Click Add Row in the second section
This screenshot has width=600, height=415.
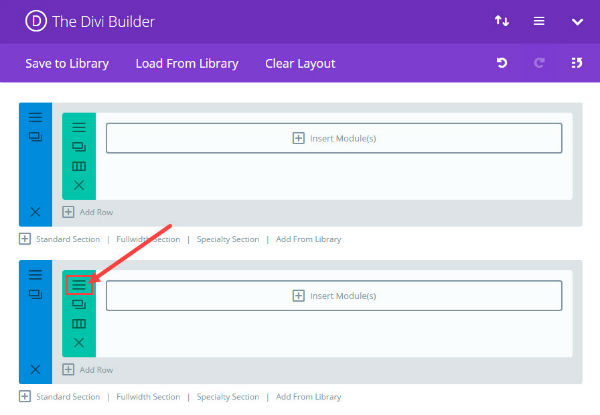(x=88, y=370)
